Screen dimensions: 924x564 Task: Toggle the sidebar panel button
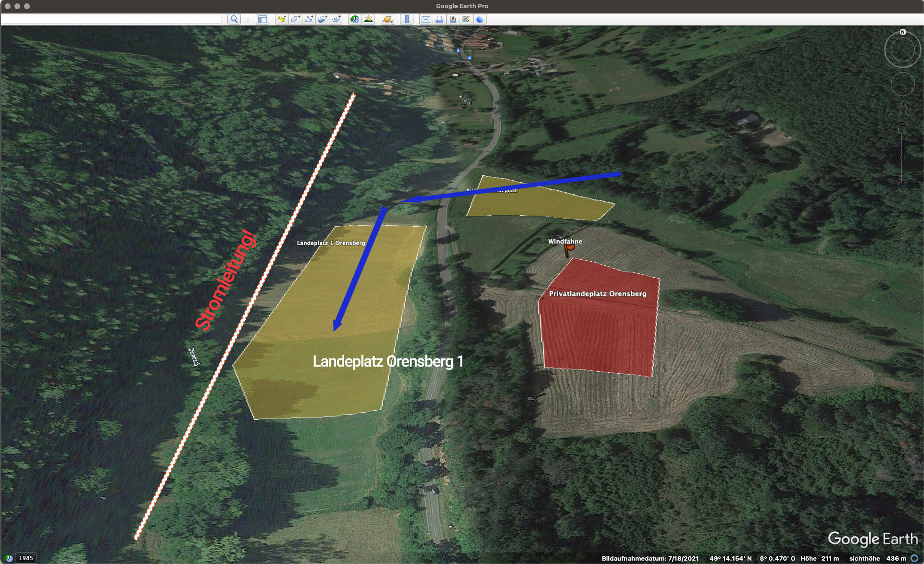point(262,19)
